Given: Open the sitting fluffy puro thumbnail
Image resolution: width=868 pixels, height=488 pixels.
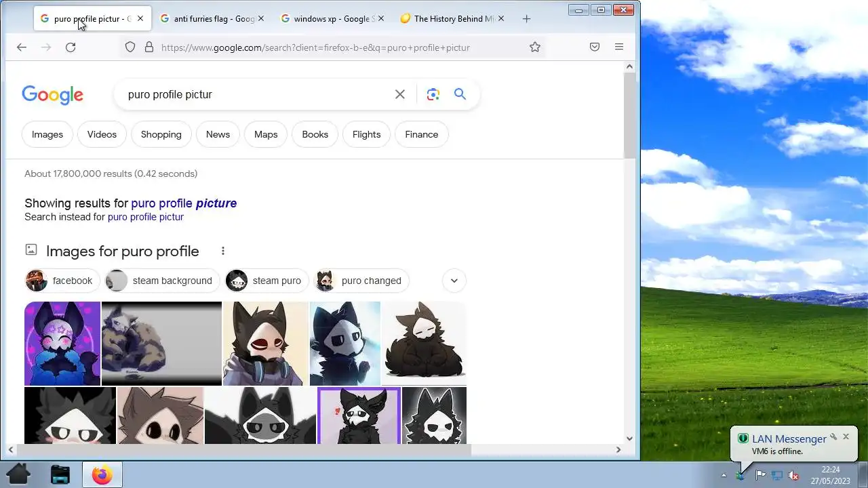Looking at the screenshot, I should coord(425,344).
